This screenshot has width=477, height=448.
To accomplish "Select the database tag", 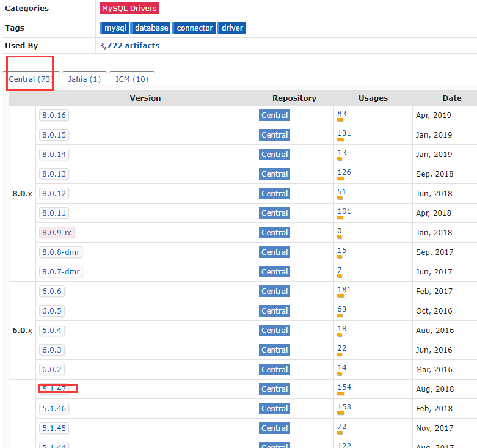I will [x=151, y=28].
